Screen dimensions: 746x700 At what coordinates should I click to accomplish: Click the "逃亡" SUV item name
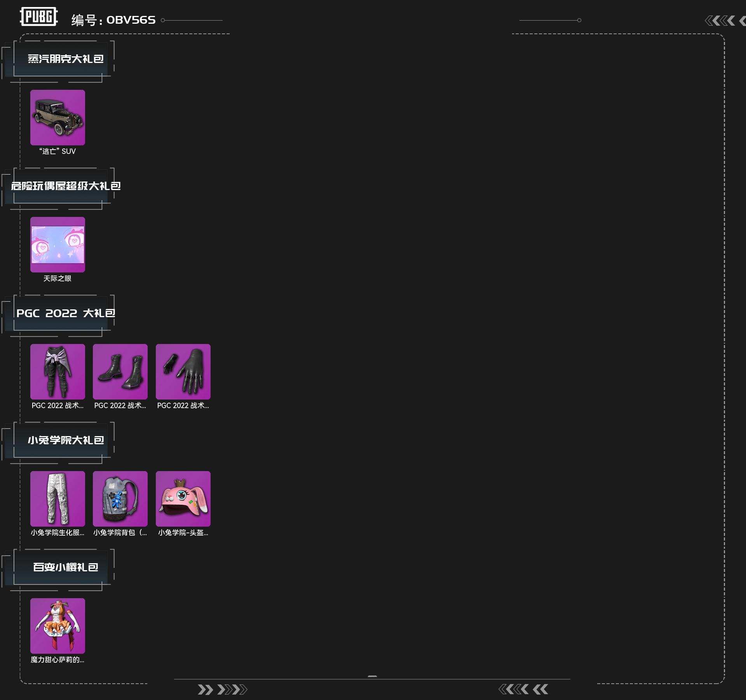58,151
